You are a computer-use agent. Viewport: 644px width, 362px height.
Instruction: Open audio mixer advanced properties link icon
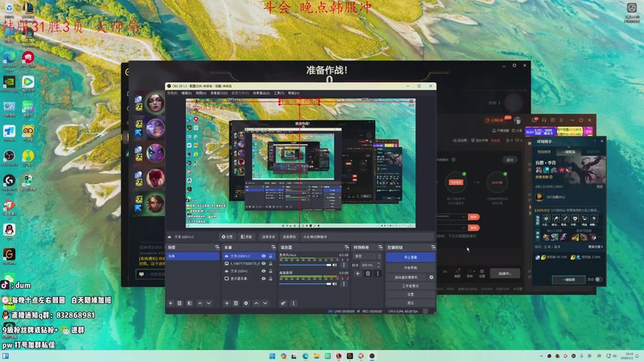pyautogui.click(x=283, y=303)
